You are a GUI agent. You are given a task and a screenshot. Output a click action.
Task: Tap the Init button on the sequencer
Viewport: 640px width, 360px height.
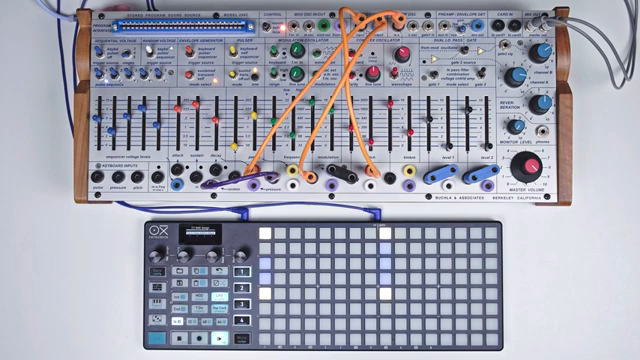point(180,297)
